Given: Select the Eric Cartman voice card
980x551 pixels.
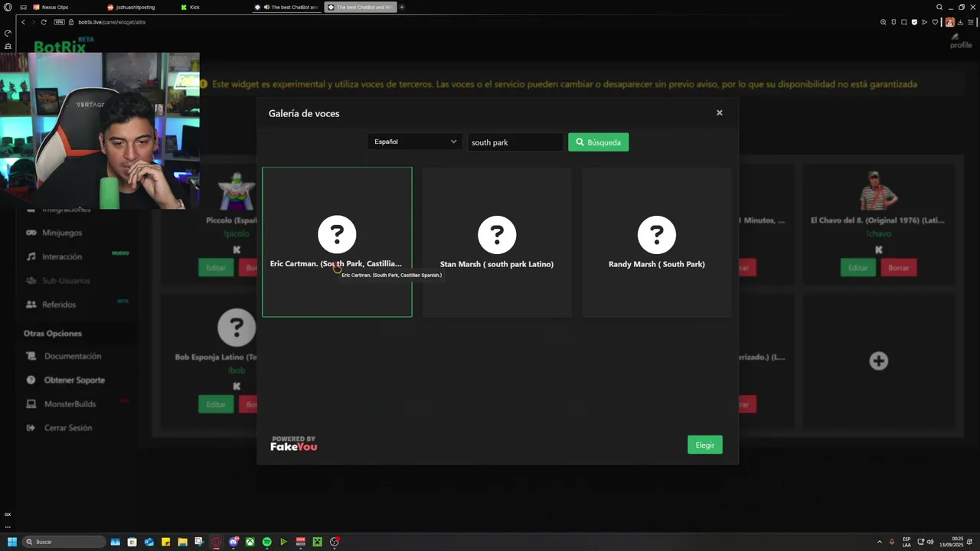Looking at the screenshot, I should (337, 242).
